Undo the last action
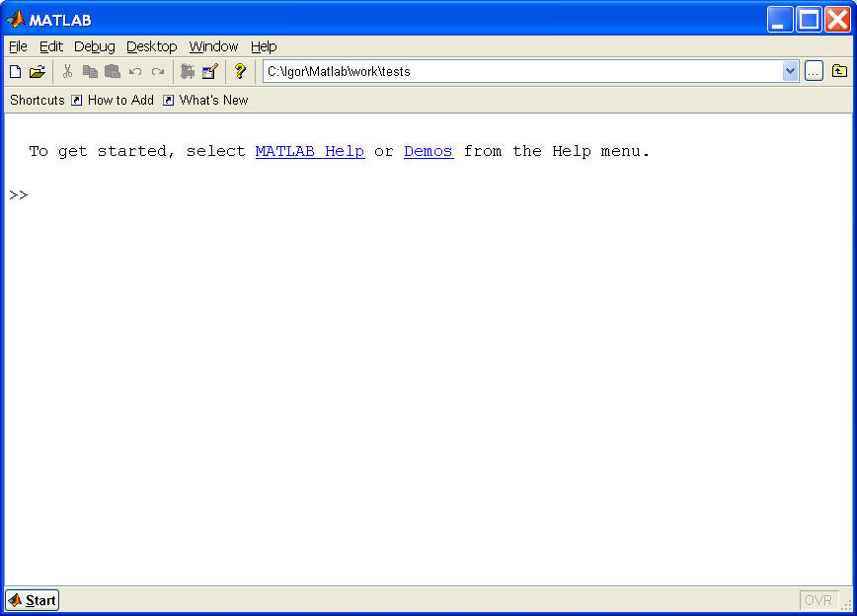857x616 pixels. click(135, 70)
